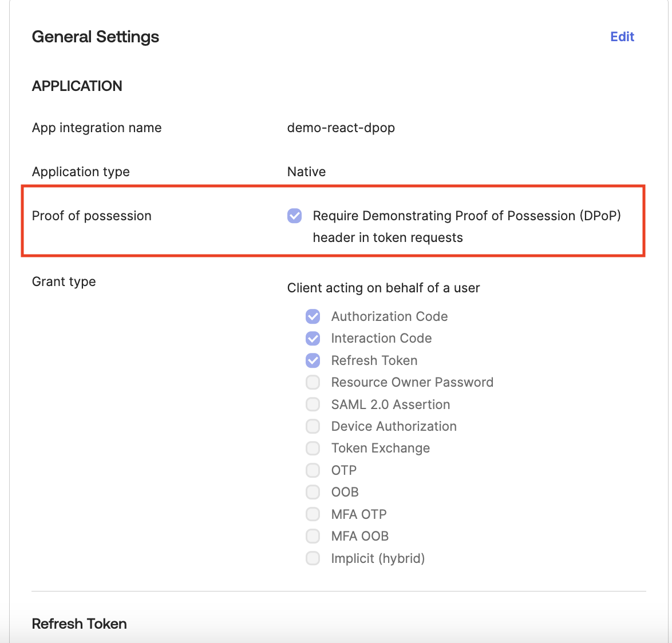Image resolution: width=672 pixels, height=643 pixels.
Task: Uncheck Interaction Code grant type
Action: pos(313,339)
